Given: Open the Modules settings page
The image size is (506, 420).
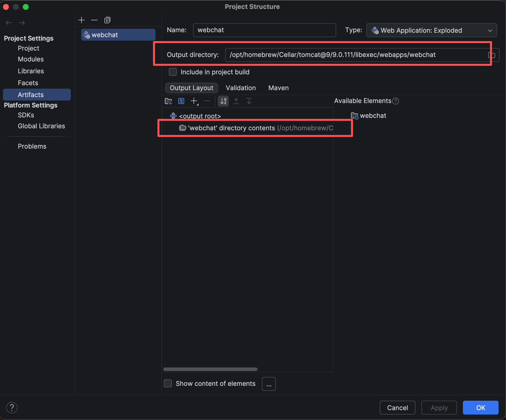Looking at the screenshot, I should [x=31, y=59].
